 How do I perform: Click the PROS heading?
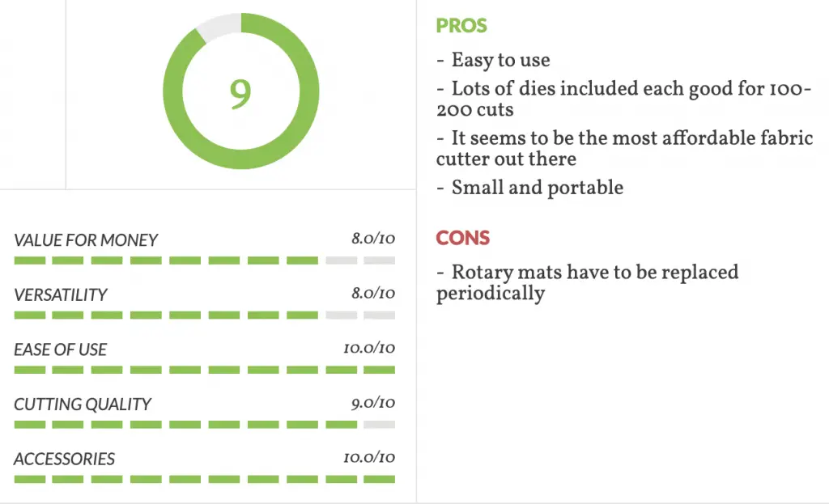(461, 26)
